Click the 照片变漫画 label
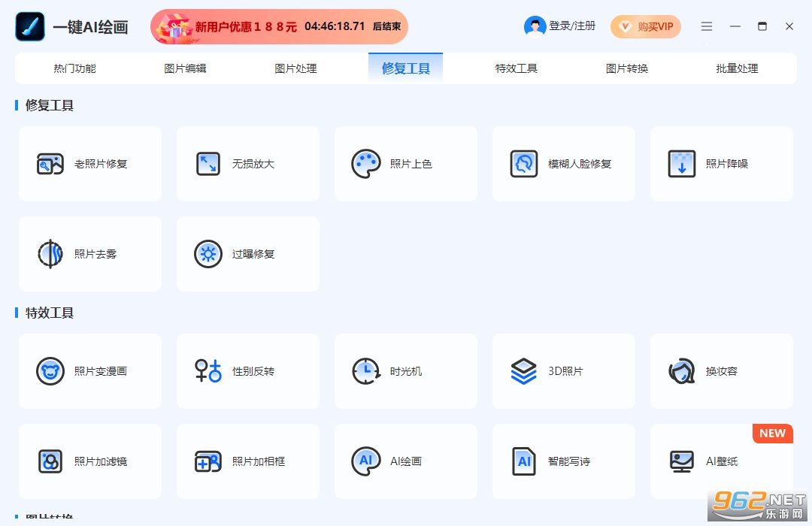812x526 pixels. coord(101,371)
